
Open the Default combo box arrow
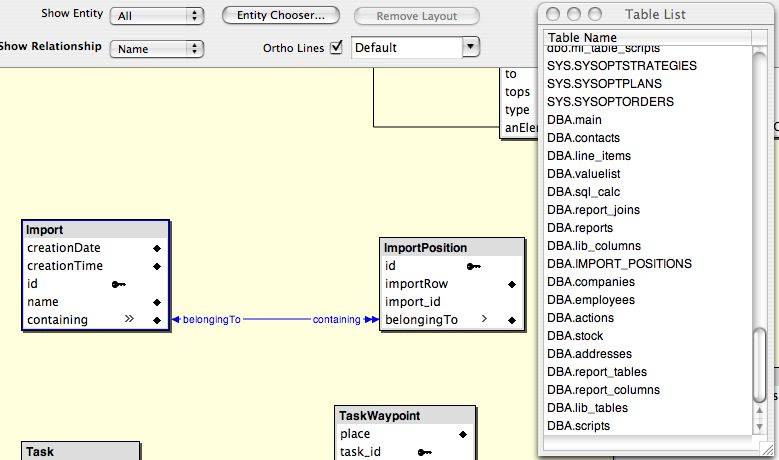pyautogui.click(x=470, y=47)
